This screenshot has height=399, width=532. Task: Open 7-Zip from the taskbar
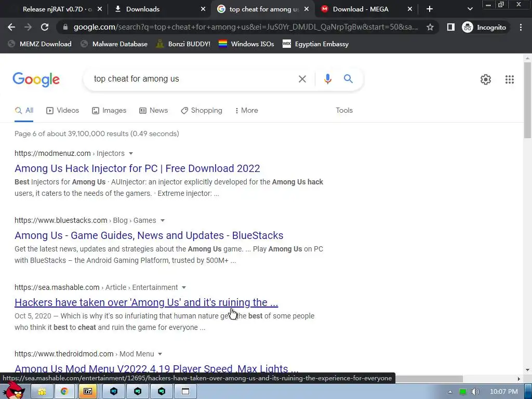click(x=88, y=391)
